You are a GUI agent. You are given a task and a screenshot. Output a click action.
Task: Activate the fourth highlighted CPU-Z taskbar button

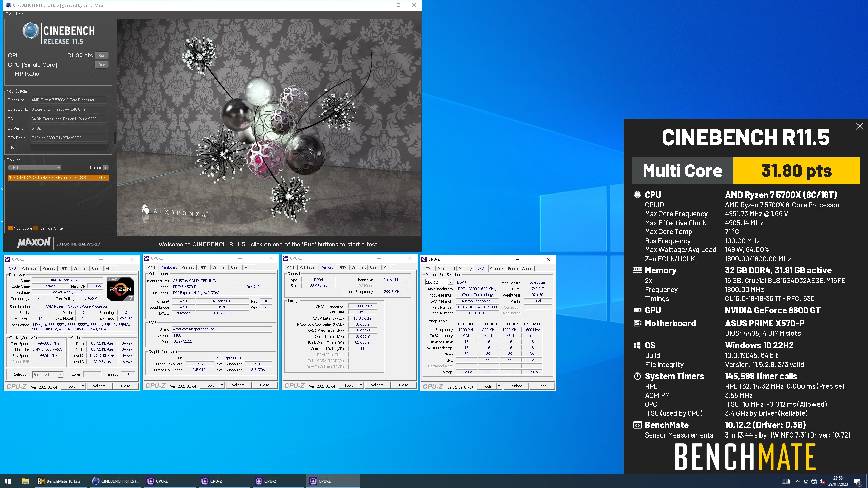click(333, 481)
